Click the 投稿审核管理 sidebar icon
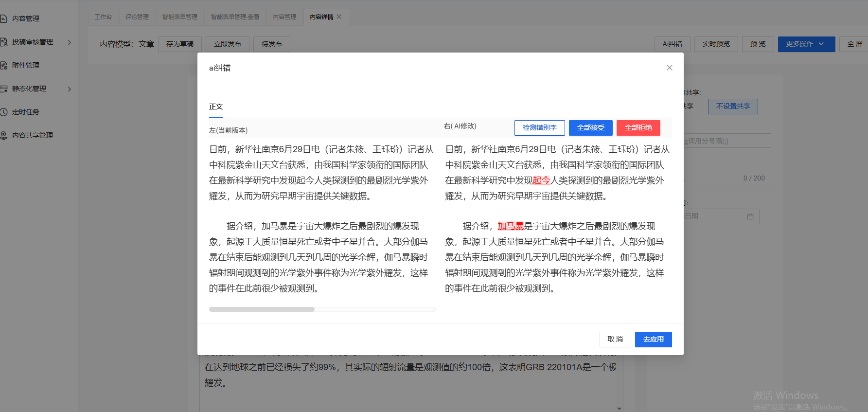The image size is (868, 412). (x=3, y=42)
